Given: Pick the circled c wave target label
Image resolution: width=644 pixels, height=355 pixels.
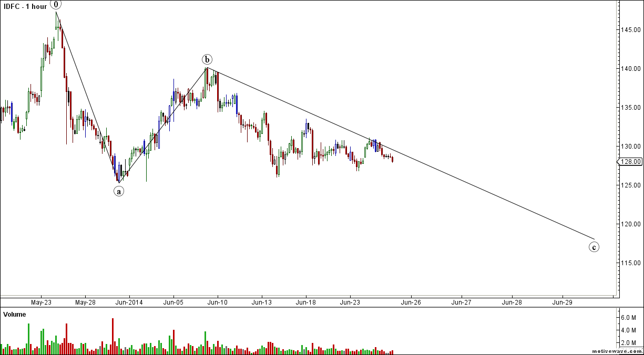Looking at the screenshot, I should (594, 247).
